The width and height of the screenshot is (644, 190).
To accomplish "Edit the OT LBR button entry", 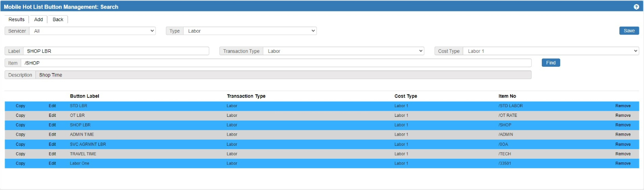I will pos(52,115).
